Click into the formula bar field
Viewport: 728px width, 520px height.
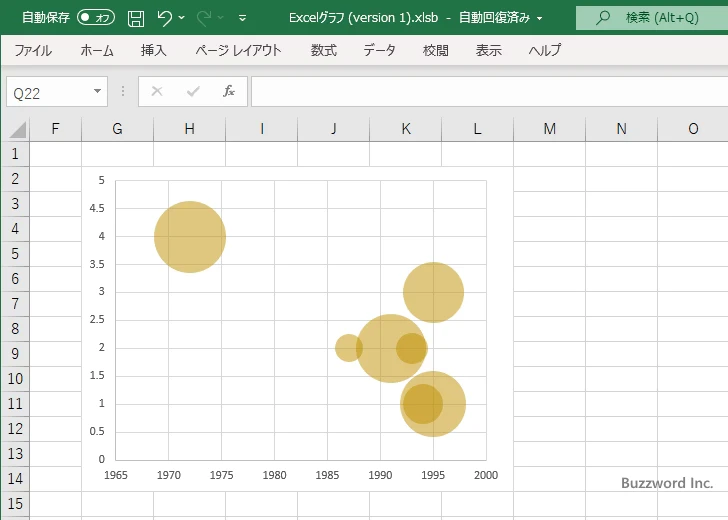489,91
